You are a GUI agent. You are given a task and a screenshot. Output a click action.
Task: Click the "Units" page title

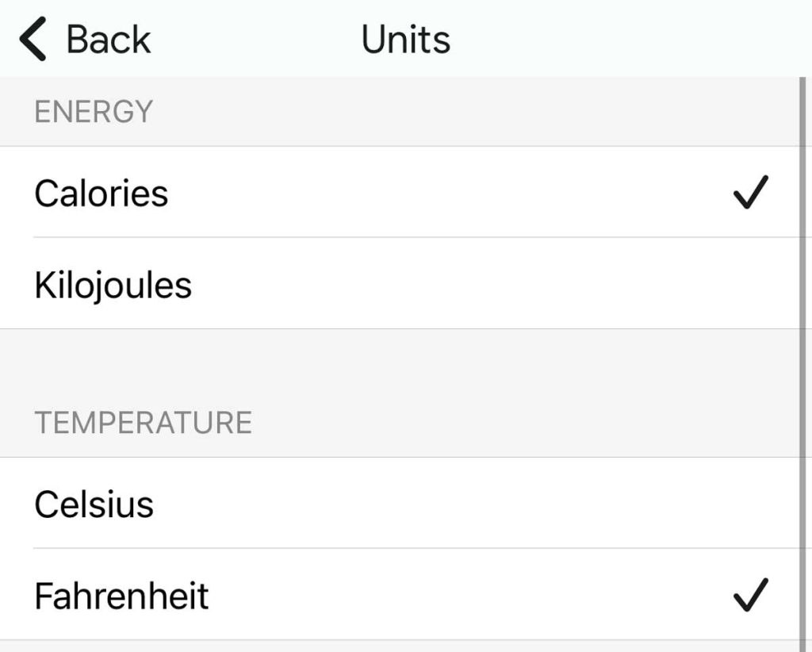(405, 40)
